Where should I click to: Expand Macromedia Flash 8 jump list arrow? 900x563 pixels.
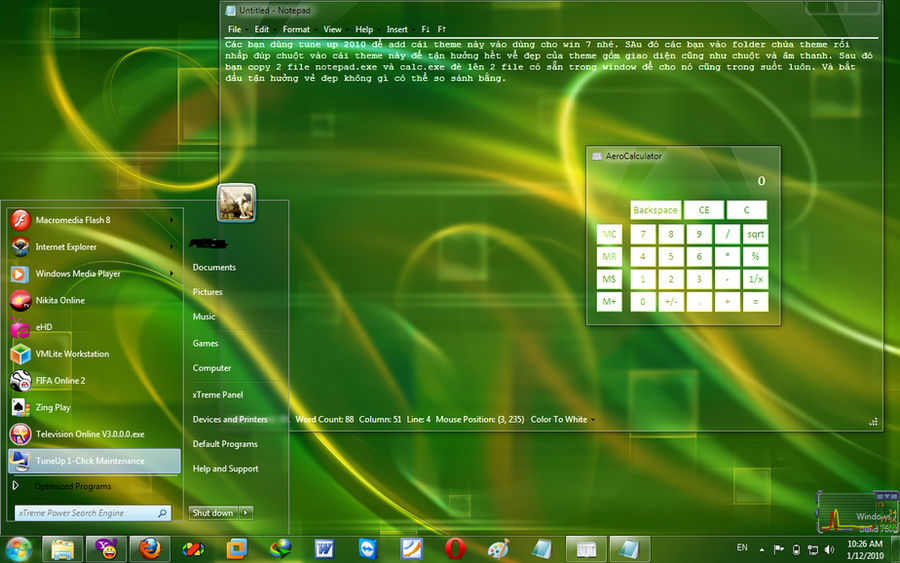click(x=171, y=220)
